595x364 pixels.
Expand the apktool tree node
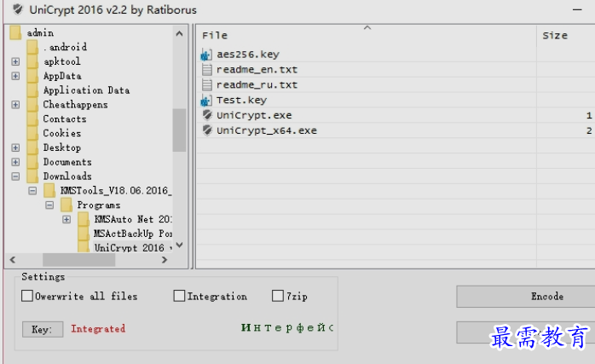pos(15,61)
